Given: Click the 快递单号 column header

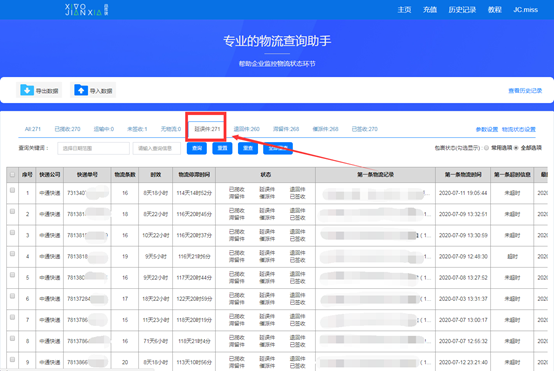Looking at the screenshot, I should [87, 175].
